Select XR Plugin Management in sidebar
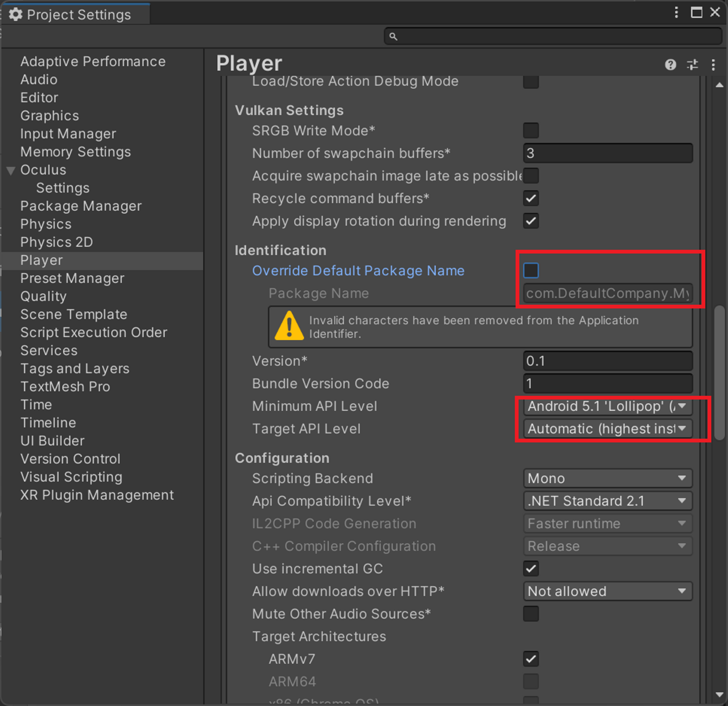The image size is (728, 706). coord(97,495)
